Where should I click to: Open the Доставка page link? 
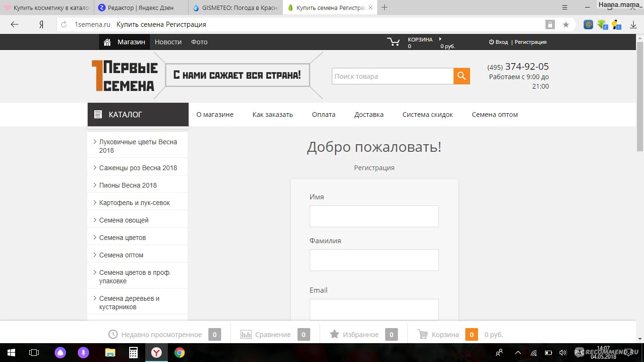pyautogui.click(x=369, y=115)
